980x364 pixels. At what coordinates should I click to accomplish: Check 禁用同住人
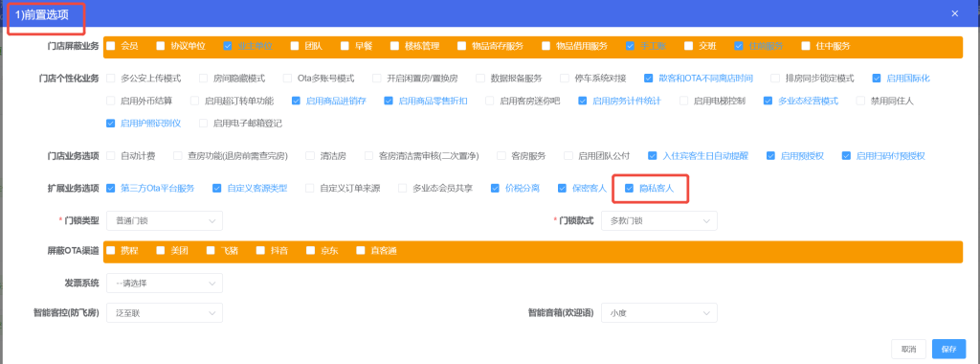tap(860, 101)
